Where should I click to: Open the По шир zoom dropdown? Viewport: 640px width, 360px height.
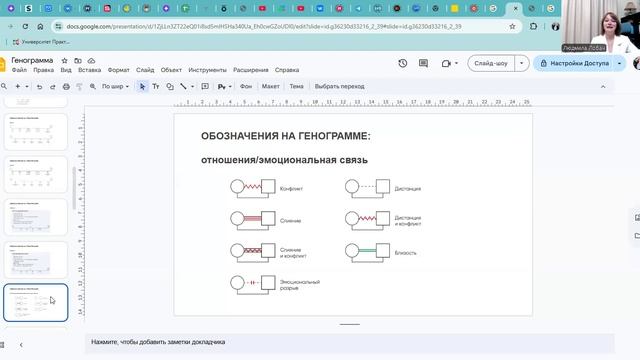pyautogui.click(x=115, y=87)
